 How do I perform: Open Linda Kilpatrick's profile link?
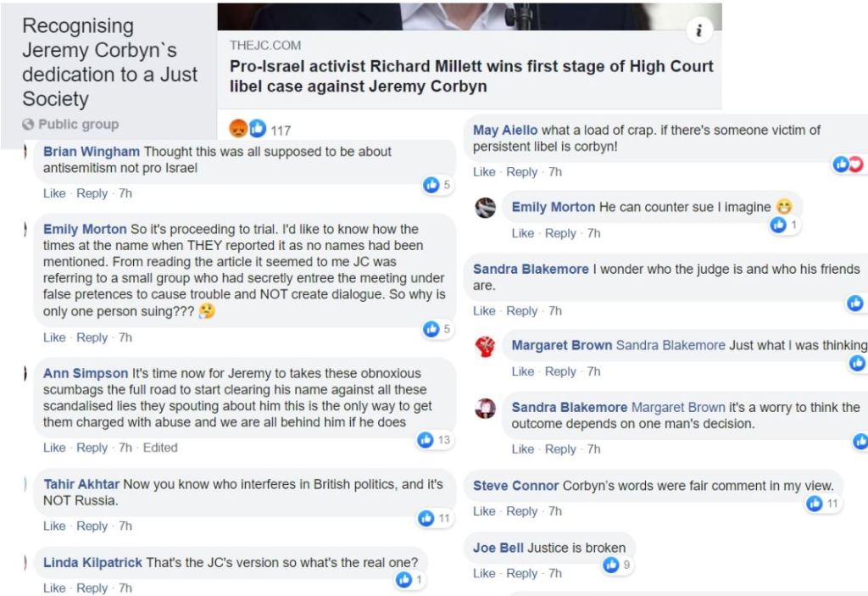[x=92, y=562]
